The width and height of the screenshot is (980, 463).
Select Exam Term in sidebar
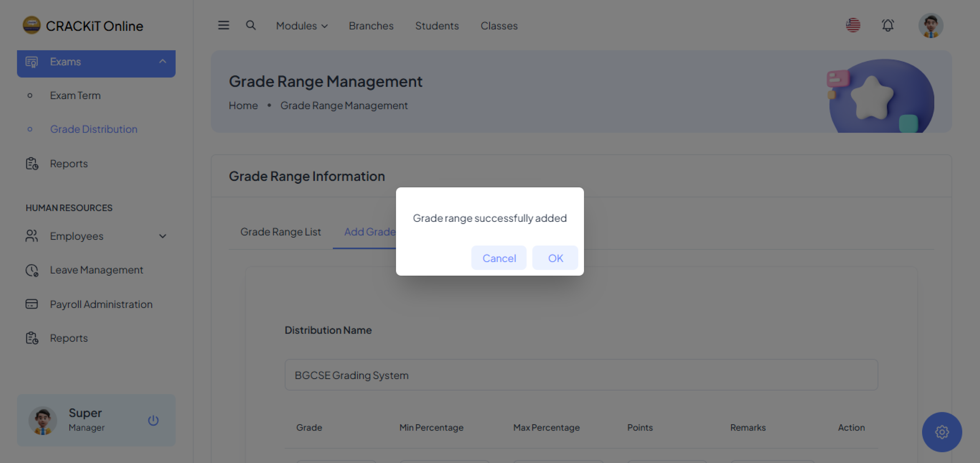75,95
